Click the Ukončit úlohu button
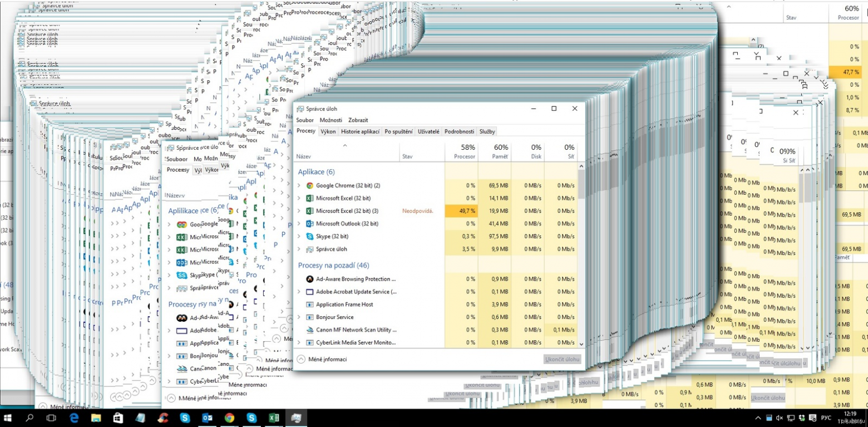Screen dimensions: 868x427 pyautogui.click(x=562, y=359)
